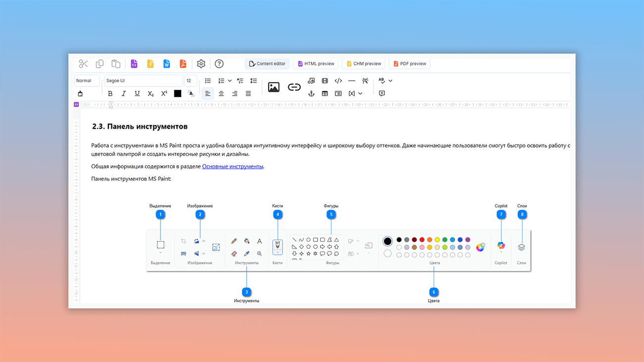Toggle italic formatting

pyautogui.click(x=123, y=94)
